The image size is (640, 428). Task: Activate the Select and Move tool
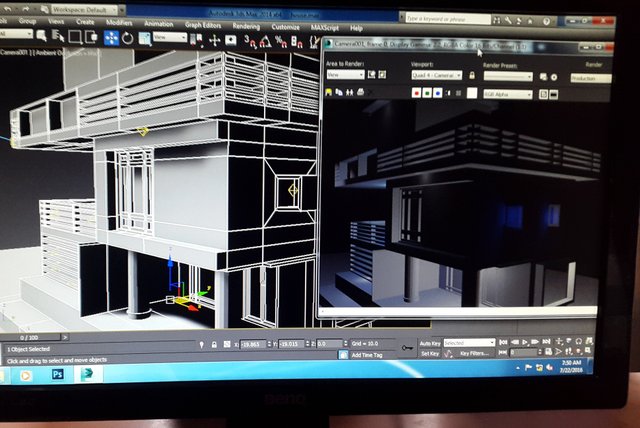pos(111,38)
